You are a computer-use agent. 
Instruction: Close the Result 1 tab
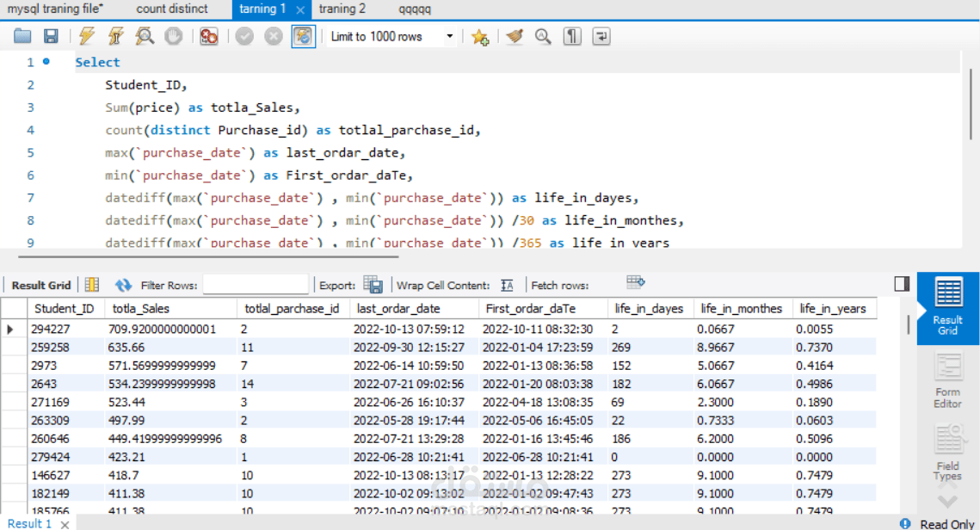tap(65, 524)
